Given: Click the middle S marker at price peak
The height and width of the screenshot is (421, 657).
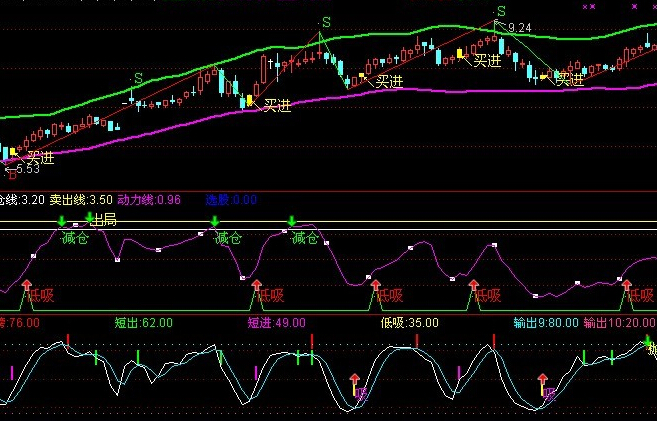Looking at the screenshot, I should point(323,22).
